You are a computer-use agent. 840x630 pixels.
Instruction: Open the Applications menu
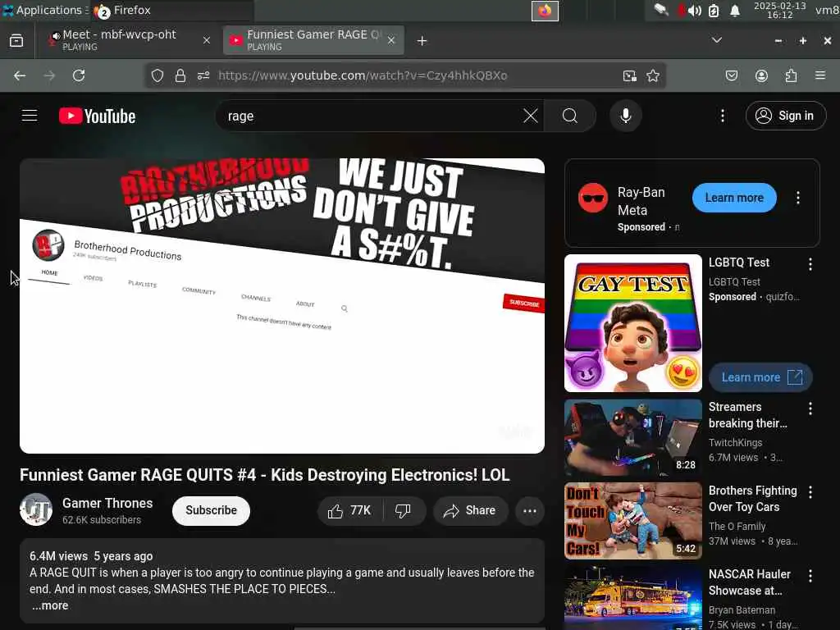pos(44,10)
